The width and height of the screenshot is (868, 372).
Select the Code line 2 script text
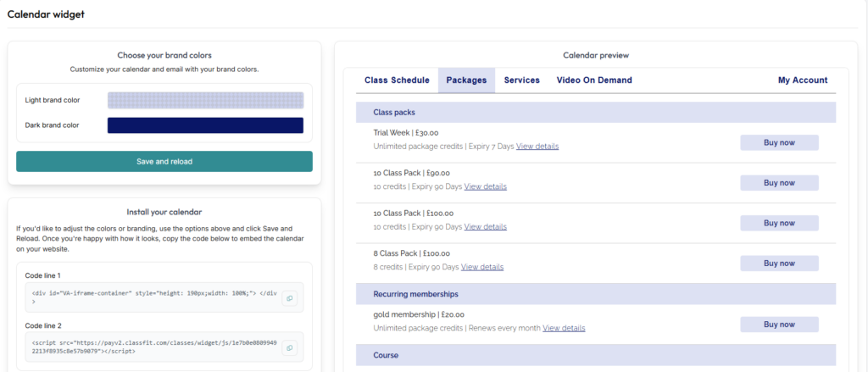pyautogui.click(x=154, y=347)
